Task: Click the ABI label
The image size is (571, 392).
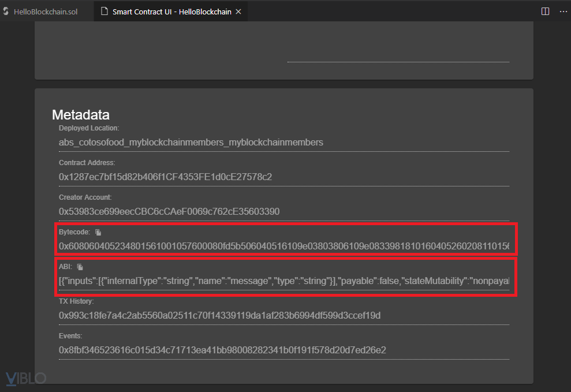Action: [x=66, y=266]
